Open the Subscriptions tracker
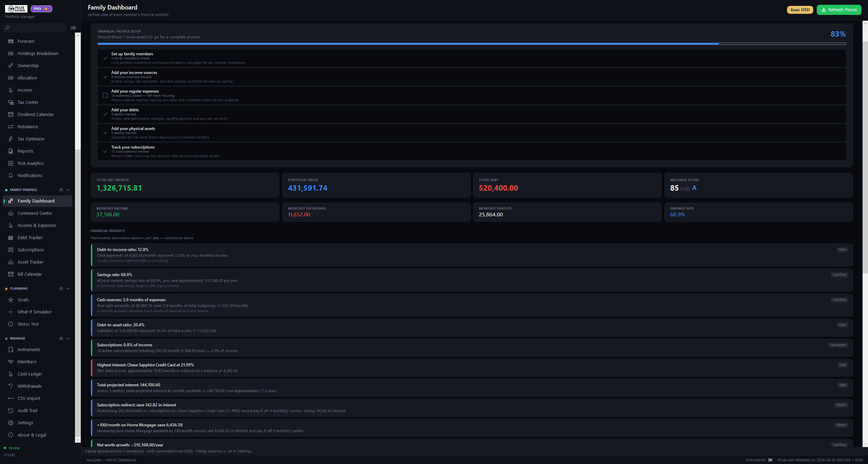868x464 pixels. pyautogui.click(x=31, y=250)
